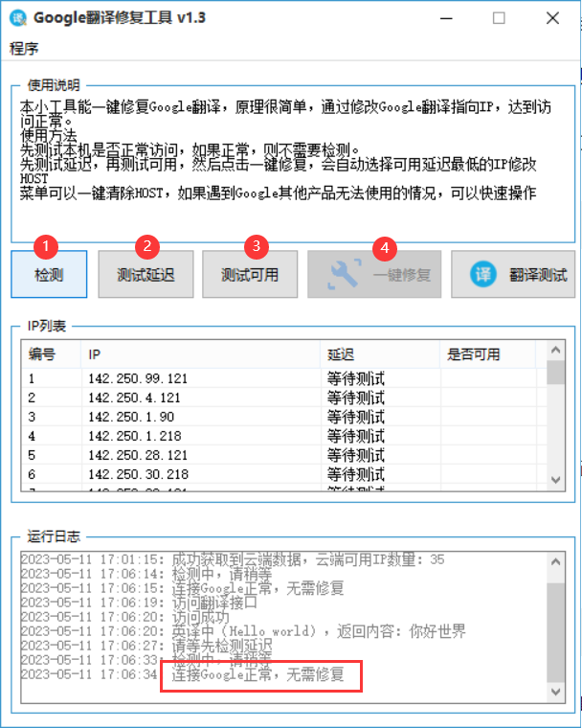582x728 pixels.
Task: Select the row with IP 142.250.99.121
Action: pos(283,378)
